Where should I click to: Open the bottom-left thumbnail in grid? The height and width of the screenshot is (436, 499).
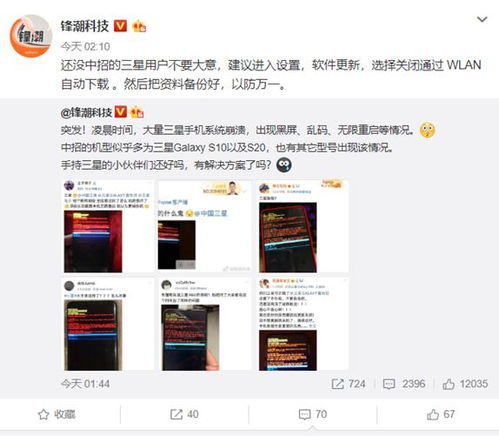pyautogui.click(x=107, y=324)
